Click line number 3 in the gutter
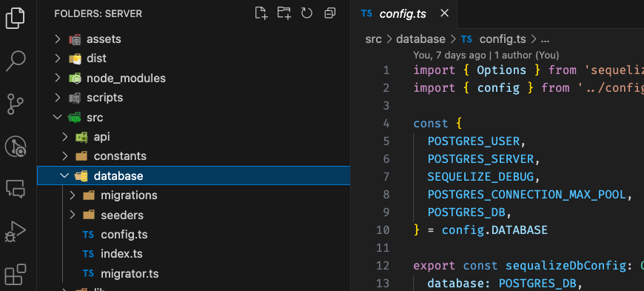The height and width of the screenshot is (291, 644). [386, 106]
